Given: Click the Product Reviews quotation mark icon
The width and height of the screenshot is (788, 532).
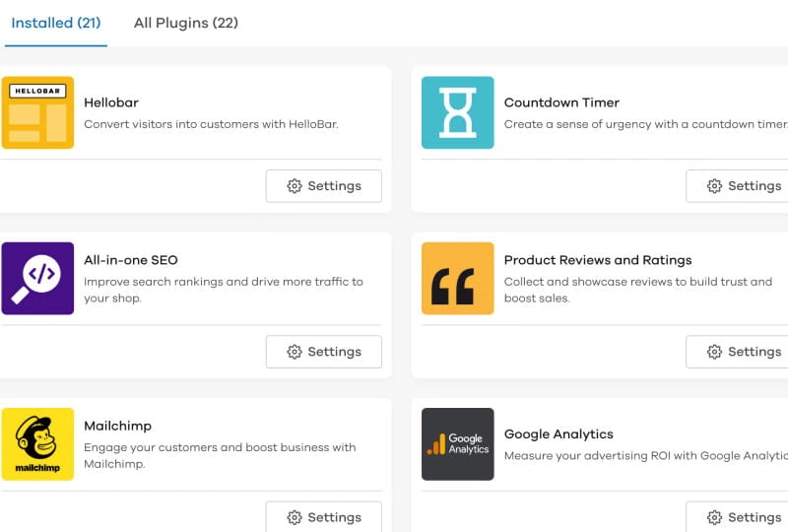Looking at the screenshot, I should click(457, 279).
